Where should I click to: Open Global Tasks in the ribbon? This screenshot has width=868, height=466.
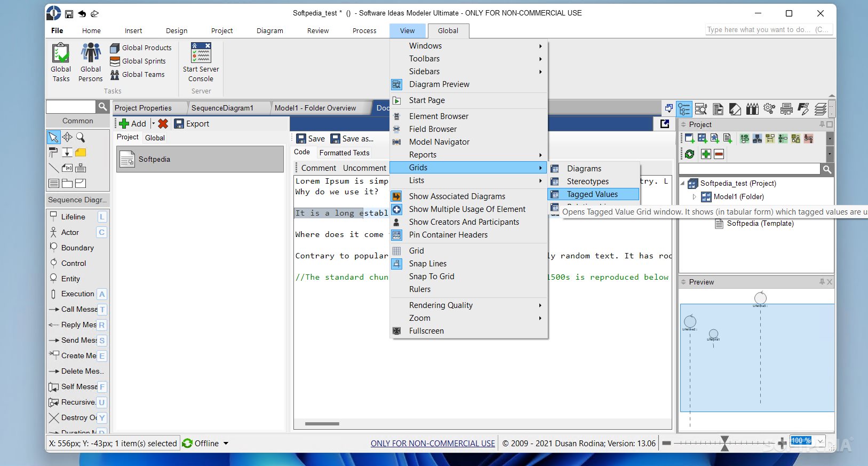61,62
